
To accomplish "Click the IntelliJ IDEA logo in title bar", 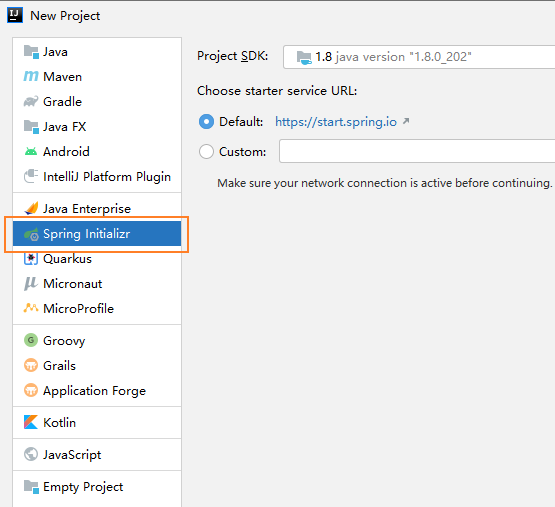I will tap(15, 15).
